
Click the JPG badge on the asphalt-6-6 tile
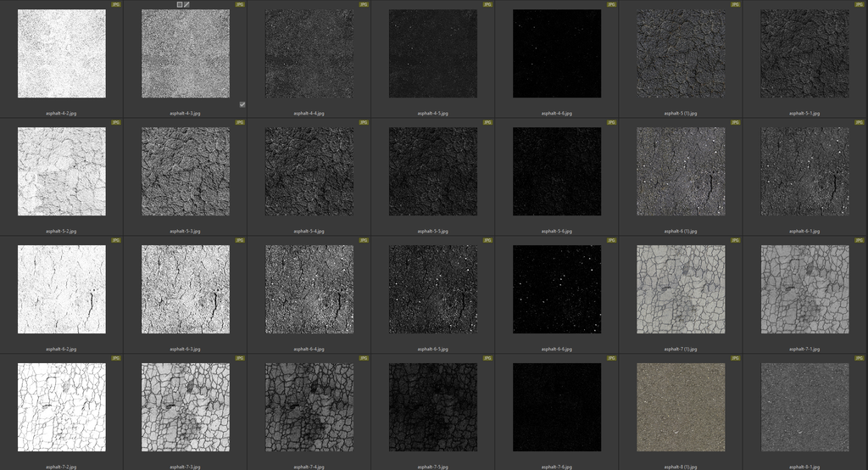(611, 240)
